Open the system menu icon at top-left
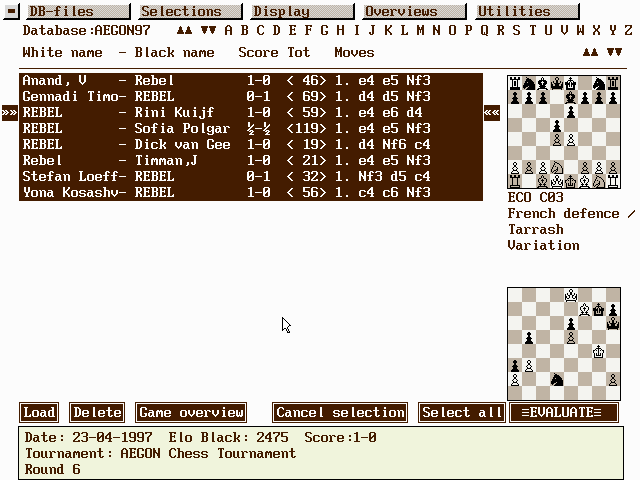The height and width of the screenshot is (480, 640). [x=10, y=11]
